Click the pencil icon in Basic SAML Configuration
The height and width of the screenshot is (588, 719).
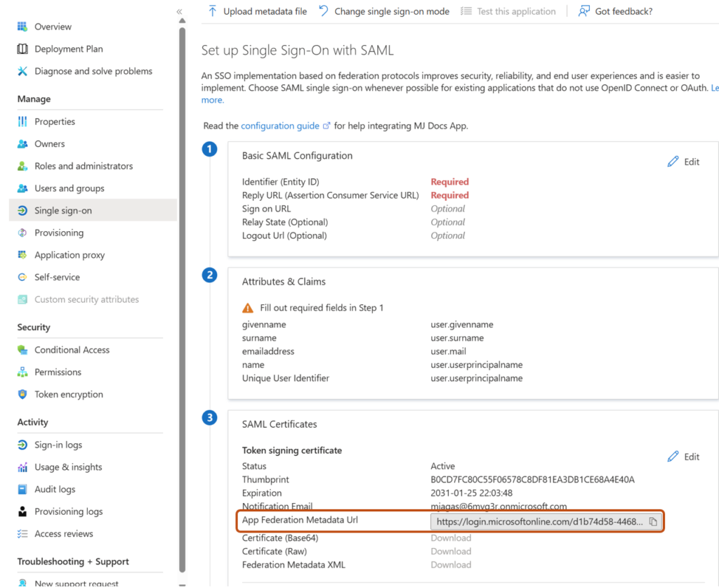(673, 162)
